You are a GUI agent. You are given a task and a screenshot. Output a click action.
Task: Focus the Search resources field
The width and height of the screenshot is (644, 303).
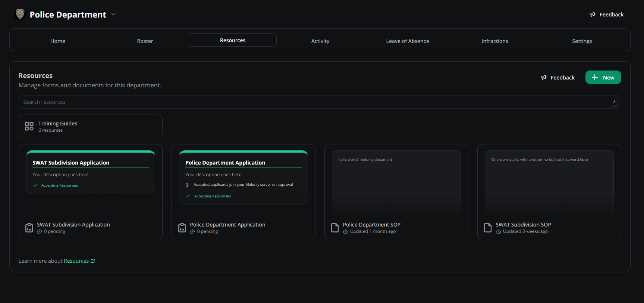313,102
